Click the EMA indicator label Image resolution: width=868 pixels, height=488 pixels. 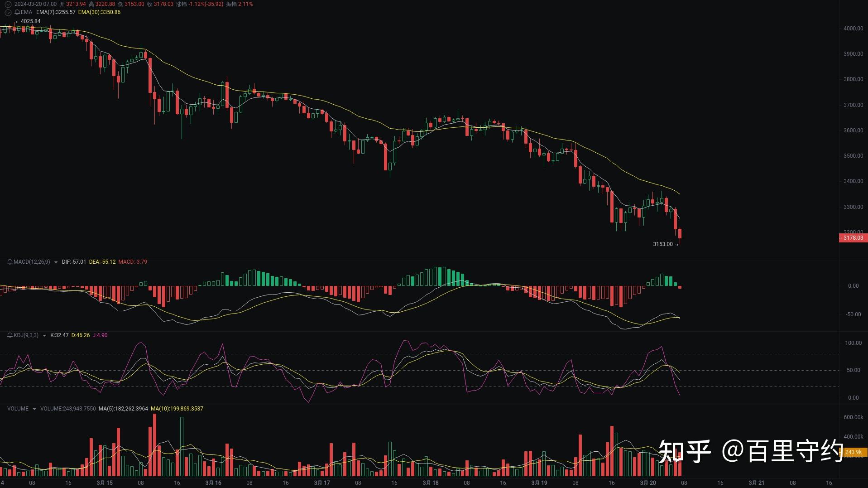pos(26,12)
